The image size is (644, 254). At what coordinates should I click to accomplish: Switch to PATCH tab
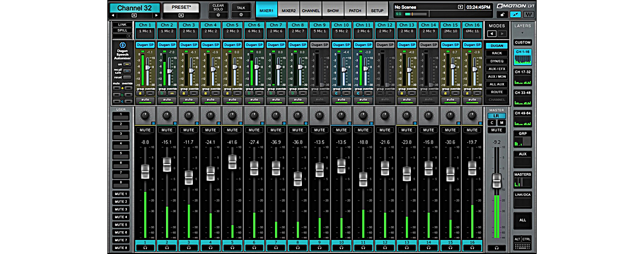click(x=355, y=10)
